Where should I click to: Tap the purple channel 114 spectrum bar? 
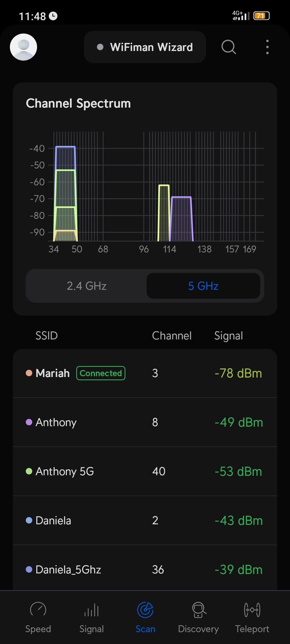coord(182,219)
